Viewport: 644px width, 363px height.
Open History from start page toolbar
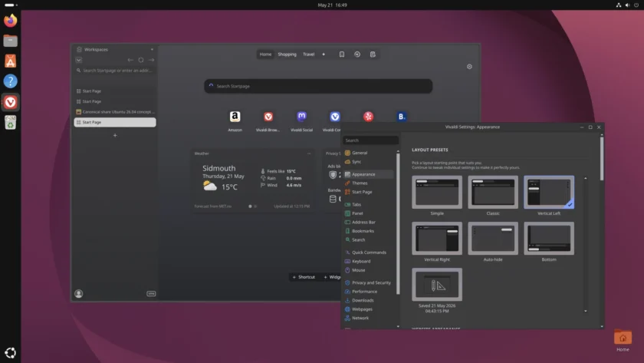coord(357,54)
